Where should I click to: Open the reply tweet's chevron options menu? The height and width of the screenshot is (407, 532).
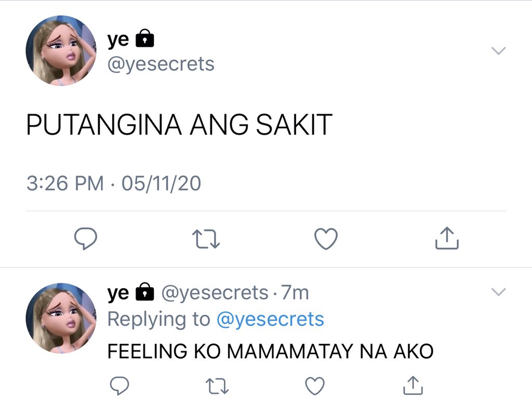coord(498,292)
